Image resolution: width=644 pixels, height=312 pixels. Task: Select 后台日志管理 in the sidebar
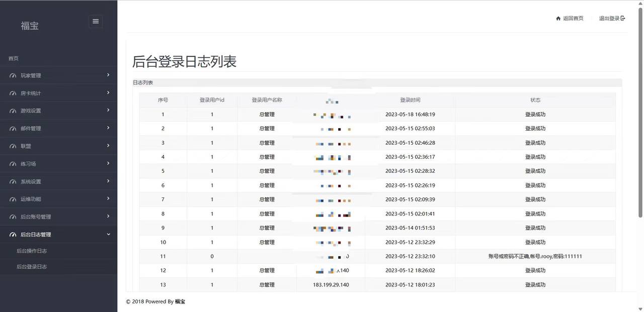pos(58,234)
